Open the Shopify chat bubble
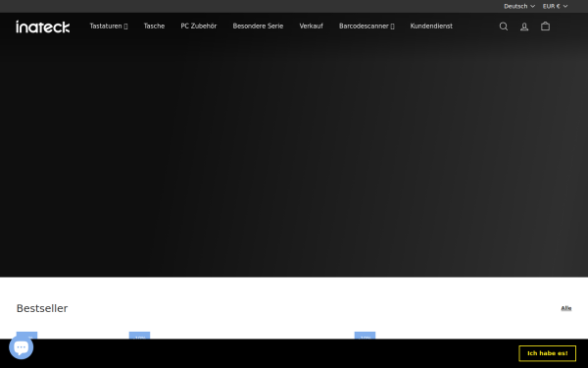This screenshot has height=368, width=588. point(21,347)
